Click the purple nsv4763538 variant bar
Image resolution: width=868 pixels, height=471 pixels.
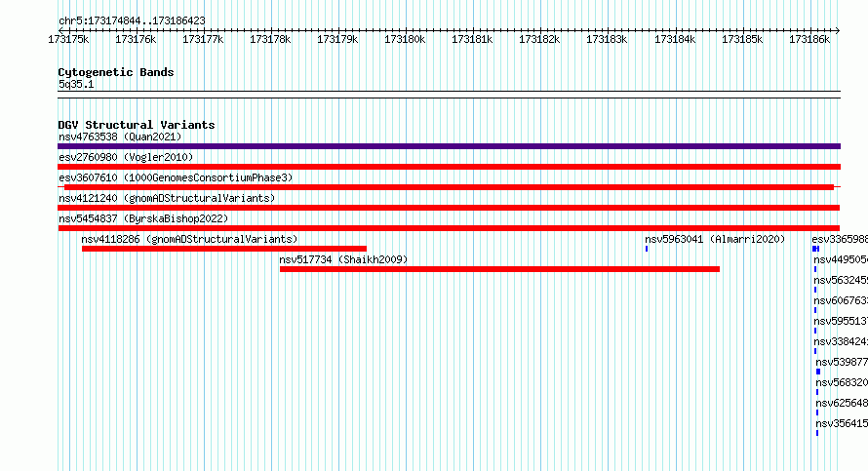449,146
